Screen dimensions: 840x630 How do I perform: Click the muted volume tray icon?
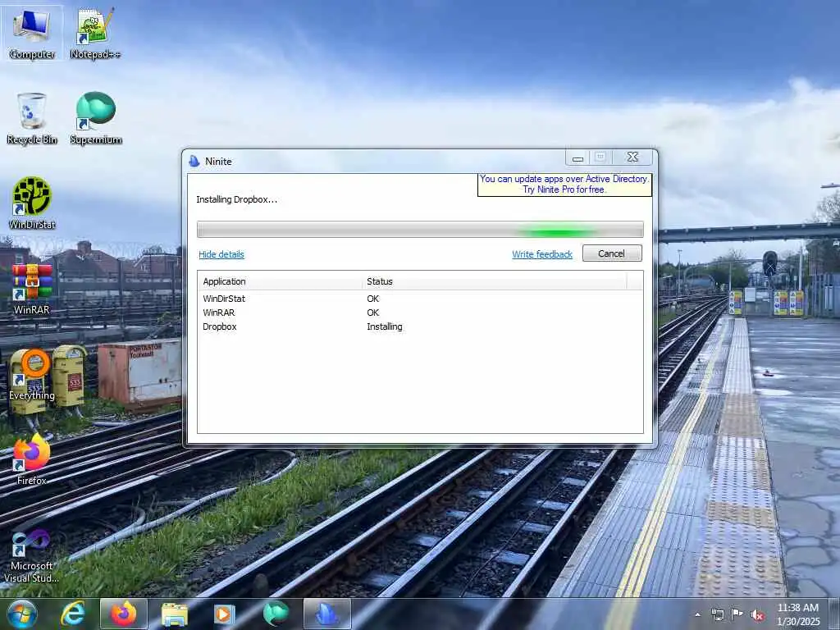point(757,614)
